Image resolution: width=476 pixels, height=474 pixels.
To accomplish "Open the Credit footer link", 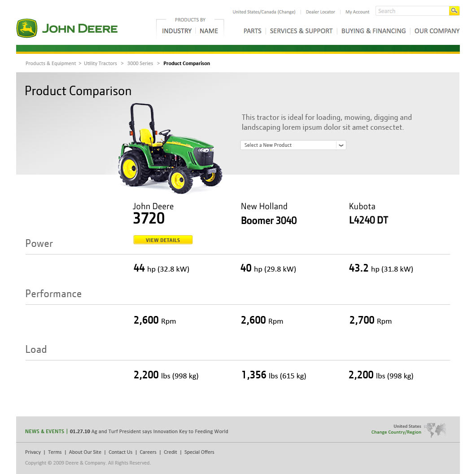I will coord(170,452).
